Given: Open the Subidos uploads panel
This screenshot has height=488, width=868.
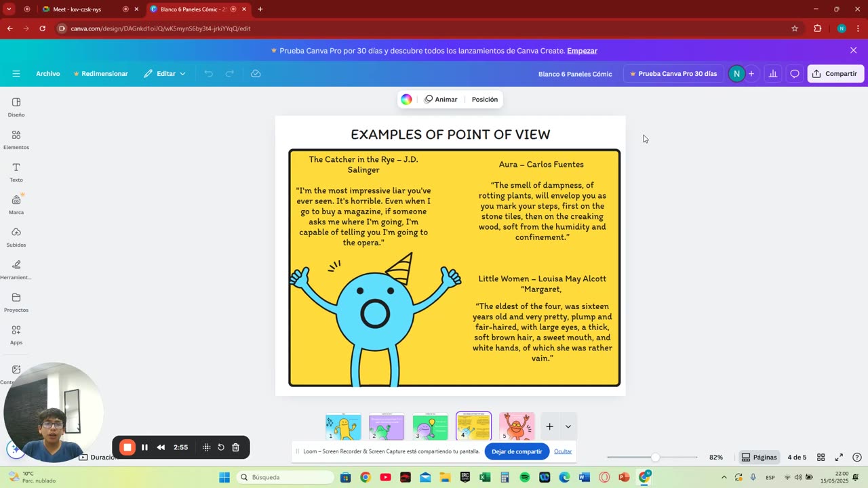Looking at the screenshot, I should point(16,237).
